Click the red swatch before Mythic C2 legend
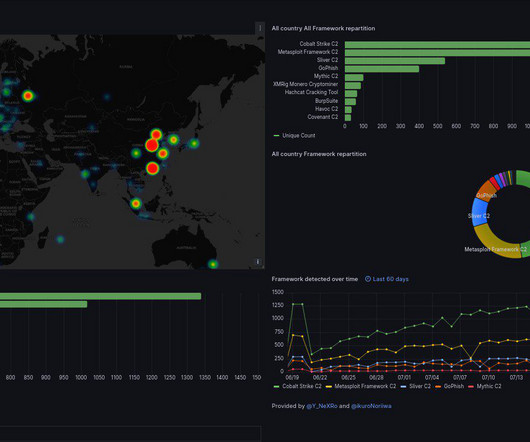Image resolution: width=530 pixels, height=442 pixels. pyautogui.click(x=471, y=386)
